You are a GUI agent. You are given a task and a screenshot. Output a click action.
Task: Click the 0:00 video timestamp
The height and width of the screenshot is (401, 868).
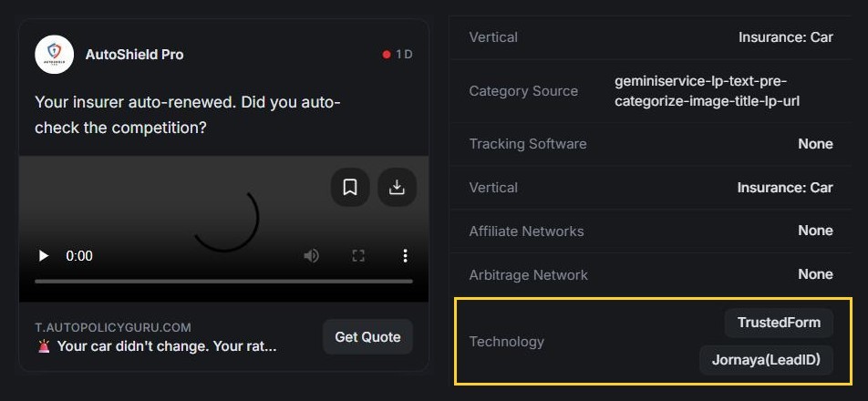click(x=79, y=255)
